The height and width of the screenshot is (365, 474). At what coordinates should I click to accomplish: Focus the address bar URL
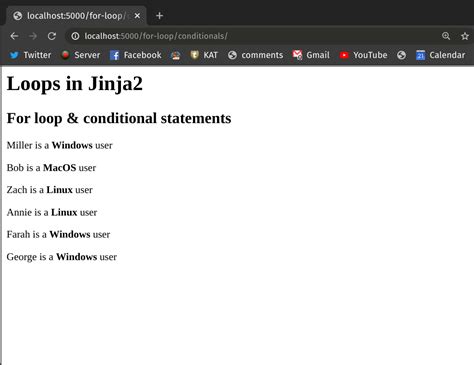(156, 36)
